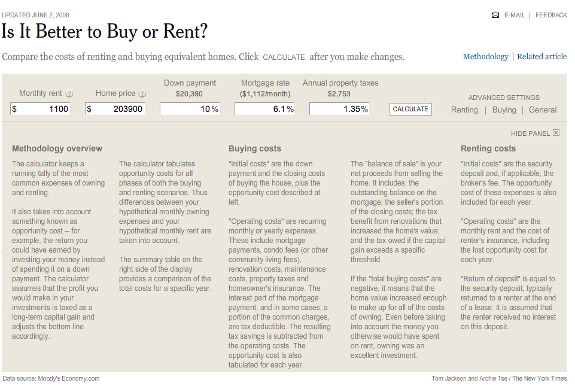Click the E-MAIL link
The image size is (575, 392).
click(x=515, y=16)
